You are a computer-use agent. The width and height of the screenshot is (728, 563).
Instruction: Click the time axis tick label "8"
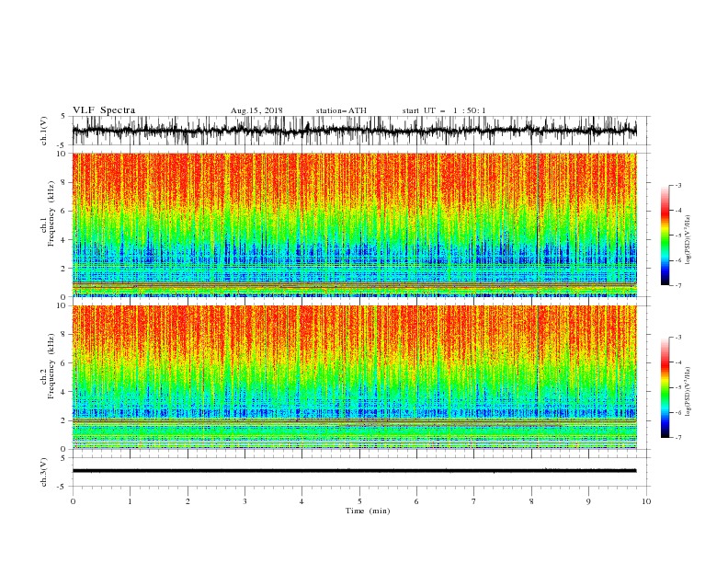(x=531, y=501)
